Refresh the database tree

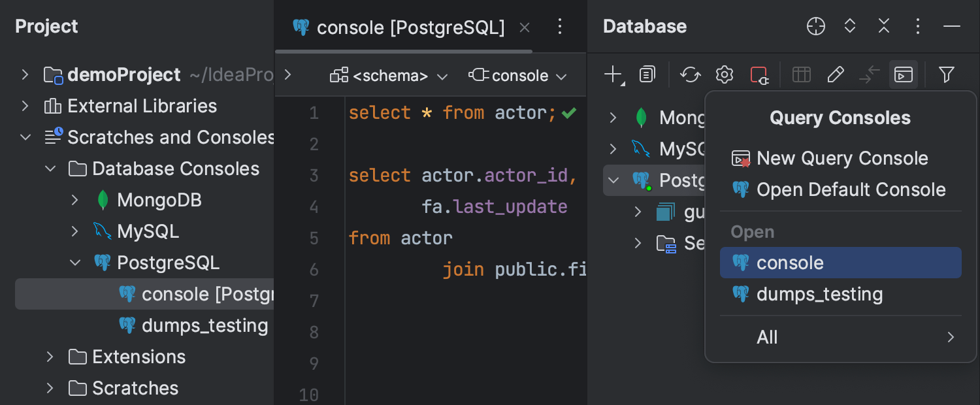691,75
